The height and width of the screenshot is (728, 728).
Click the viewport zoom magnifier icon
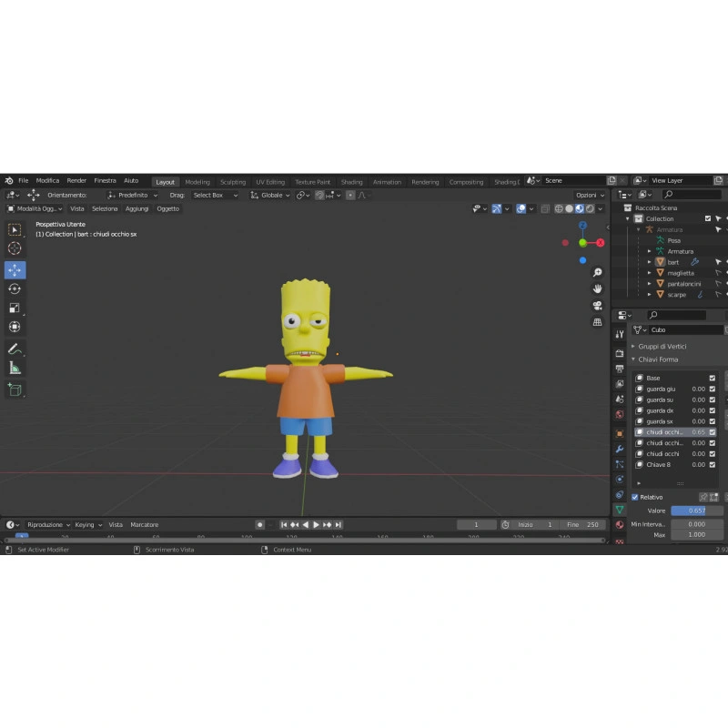click(598, 272)
